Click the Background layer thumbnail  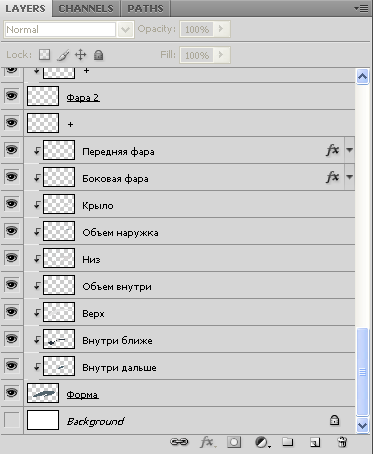click(43, 420)
